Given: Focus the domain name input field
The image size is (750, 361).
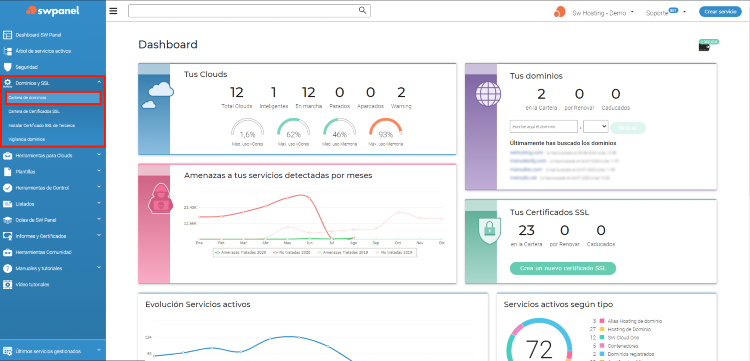Looking at the screenshot, I should pos(544,127).
